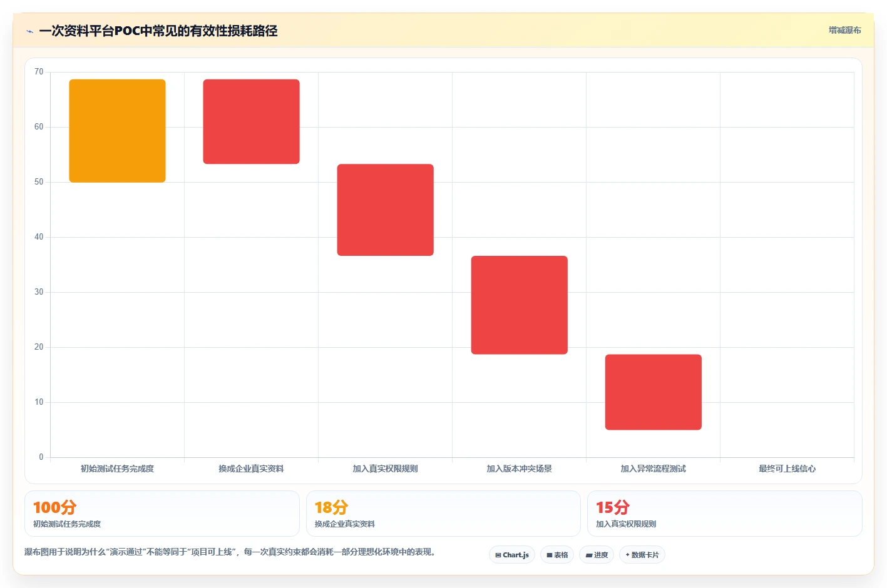Screen dimensions: 887x588
Task: Click the 加入真实权限规则 x-axis label
Action: tap(385, 469)
